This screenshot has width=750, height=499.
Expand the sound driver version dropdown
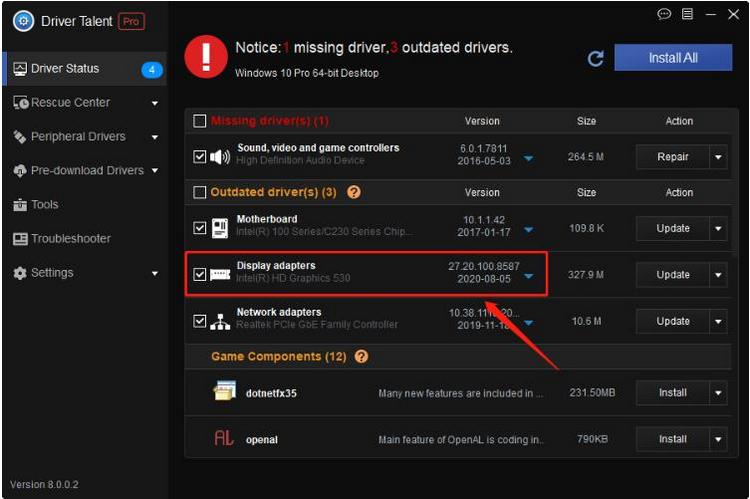point(529,158)
